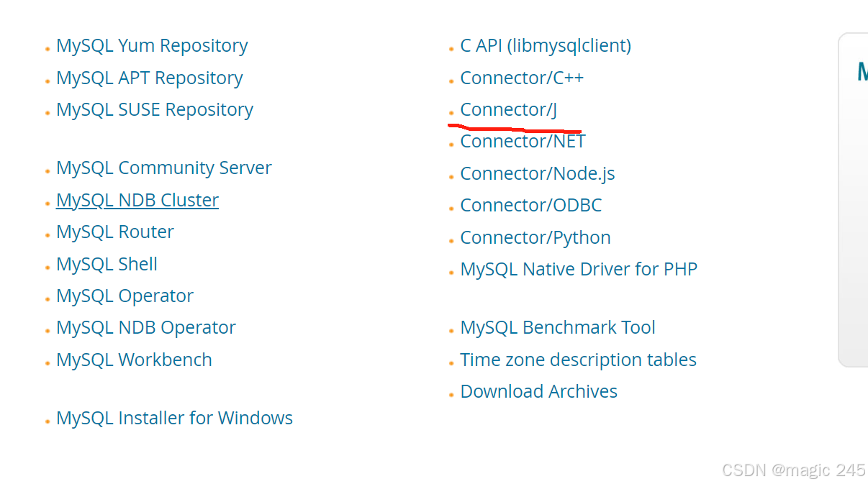Open the MySQL Workbench link
The width and height of the screenshot is (868, 484).
(135, 360)
